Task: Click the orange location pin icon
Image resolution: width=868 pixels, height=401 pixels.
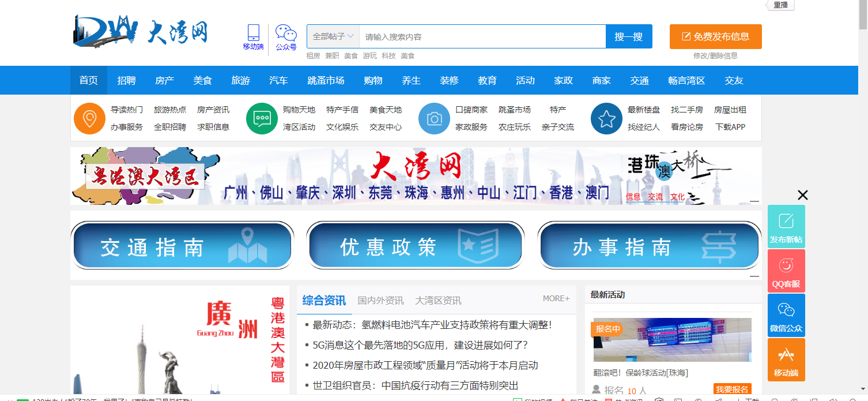Action: pyautogui.click(x=89, y=118)
